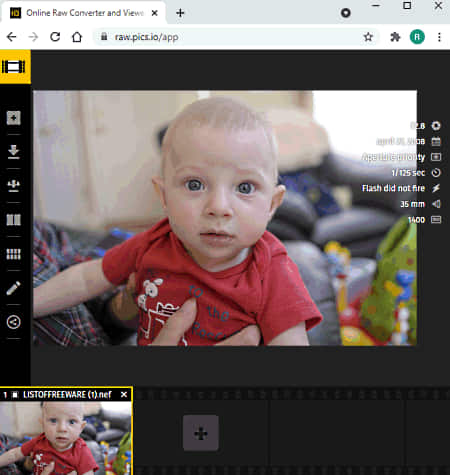This screenshot has width=450, height=475.
Task: Open the Chrome three-dot menu
Action: click(439, 37)
